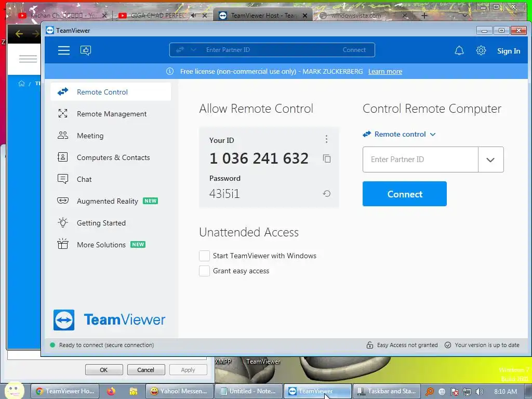This screenshot has width=532, height=399.
Task: Click the info icon in the license banner
Action: [170, 71]
